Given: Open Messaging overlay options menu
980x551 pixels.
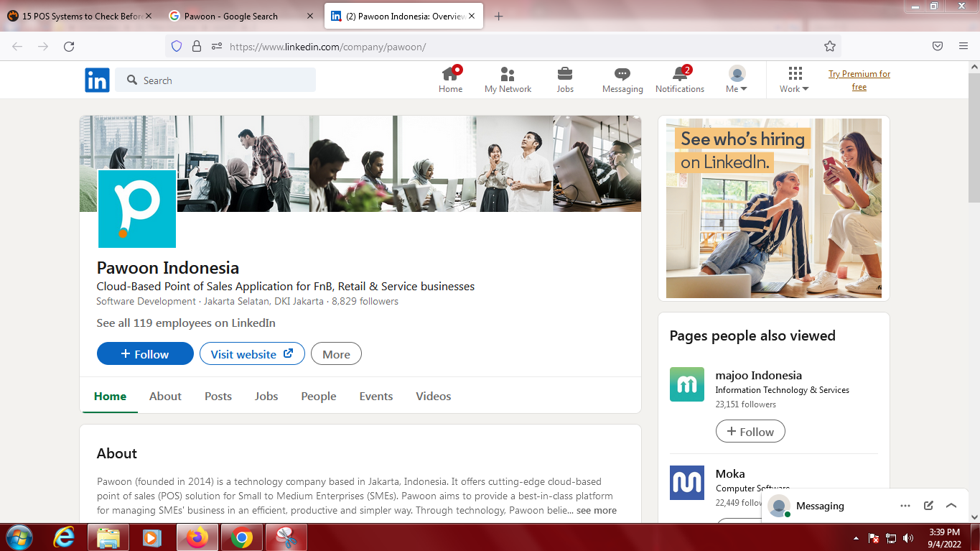Looking at the screenshot, I should [905, 506].
